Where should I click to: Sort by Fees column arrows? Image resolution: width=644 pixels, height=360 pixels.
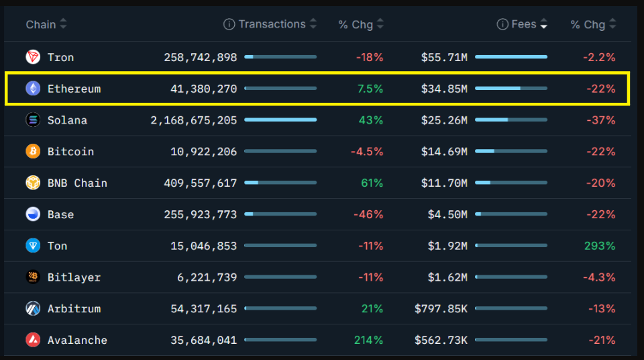point(544,24)
